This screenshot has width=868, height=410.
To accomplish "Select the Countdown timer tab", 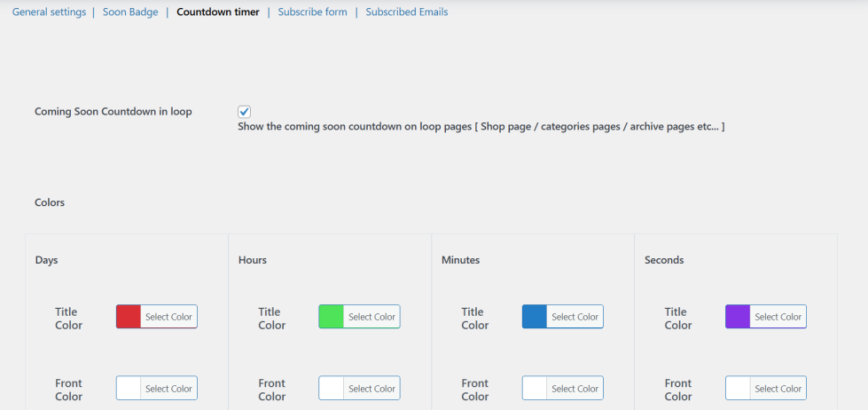I will click(x=218, y=12).
